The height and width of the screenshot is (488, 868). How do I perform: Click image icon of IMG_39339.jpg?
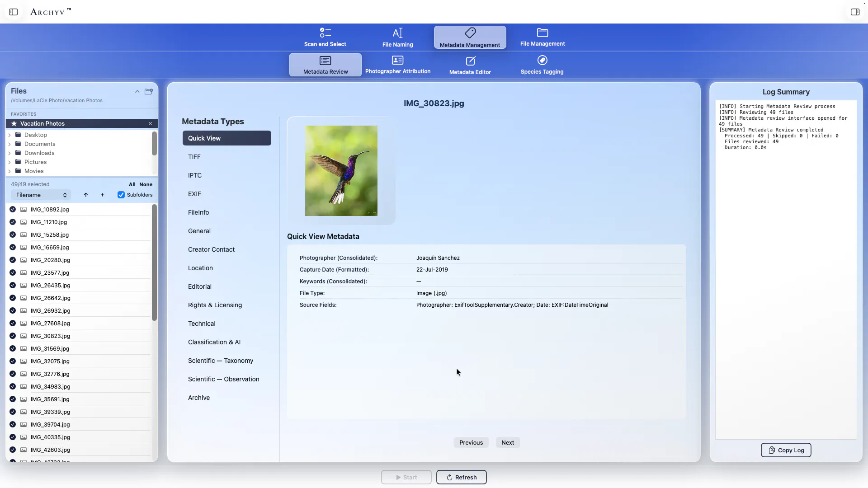click(24, 412)
